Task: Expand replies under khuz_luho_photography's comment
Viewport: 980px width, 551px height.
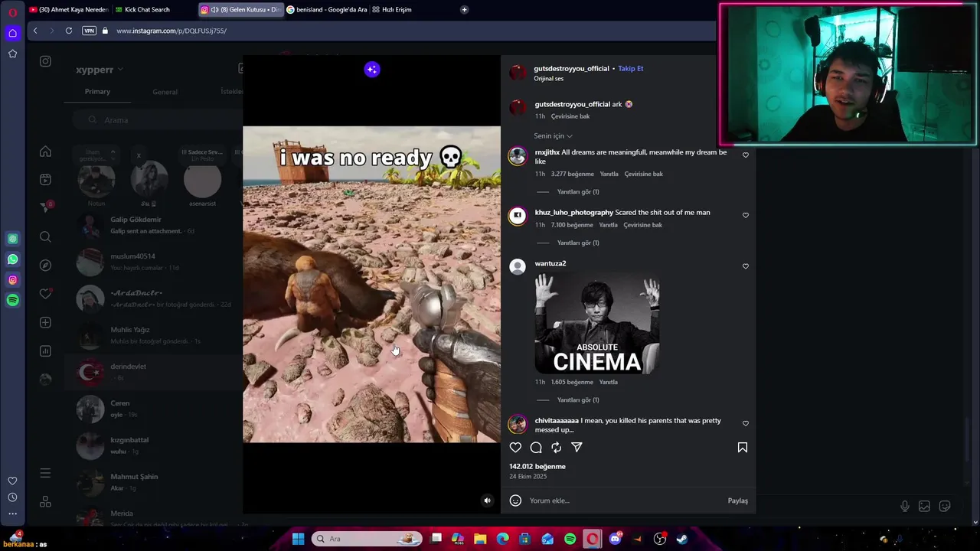Action: pyautogui.click(x=578, y=243)
